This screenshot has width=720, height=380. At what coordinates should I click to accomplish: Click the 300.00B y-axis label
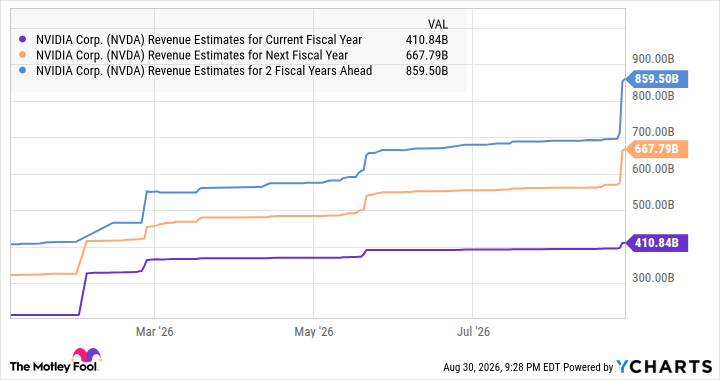pos(653,278)
